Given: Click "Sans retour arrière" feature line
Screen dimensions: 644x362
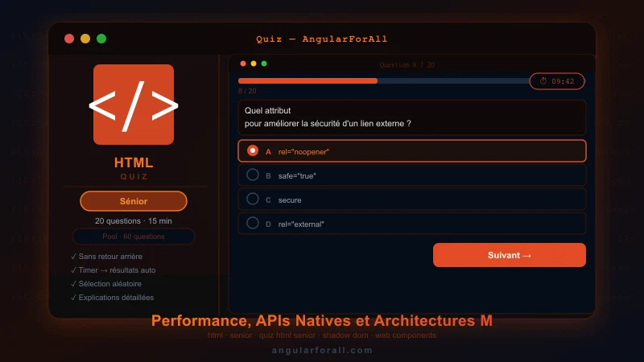Looking at the screenshot, I should point(110,257).
